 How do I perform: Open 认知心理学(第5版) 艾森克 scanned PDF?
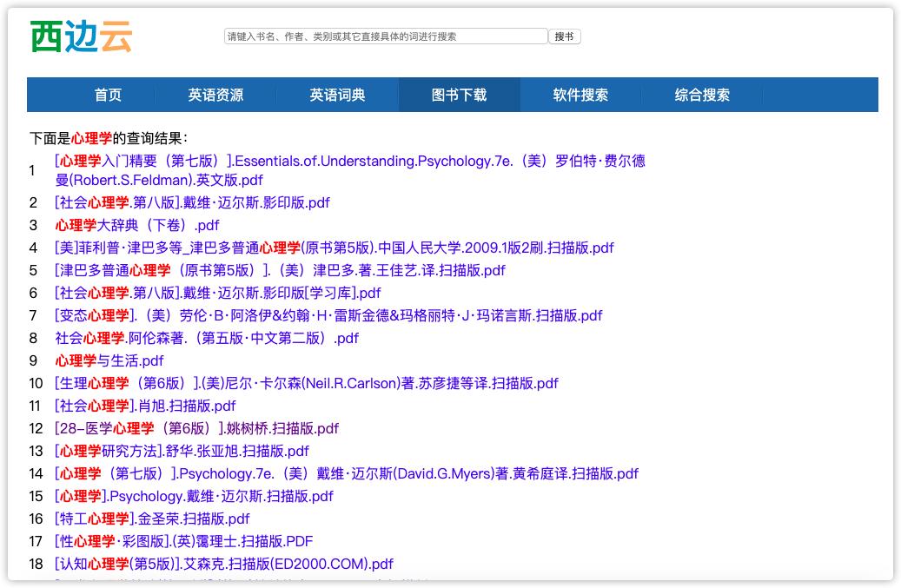(222, 564)
